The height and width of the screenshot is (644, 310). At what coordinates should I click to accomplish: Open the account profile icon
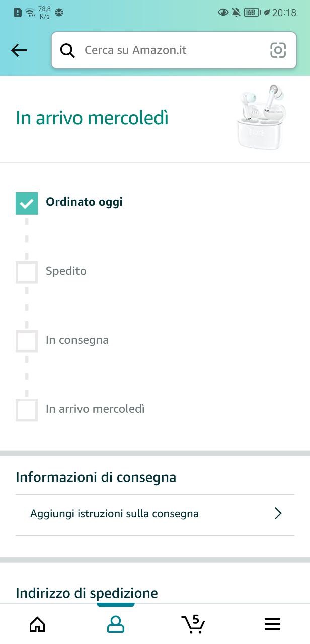pos(115,624)
